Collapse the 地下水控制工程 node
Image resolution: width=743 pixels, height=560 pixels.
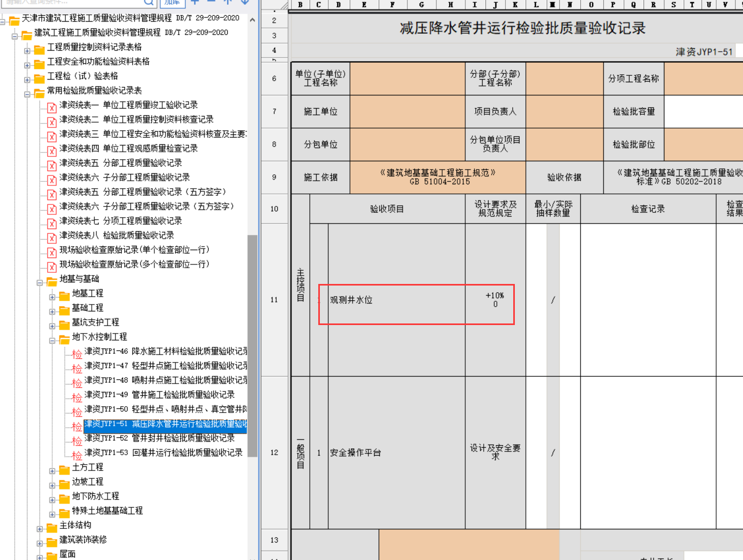[52, 341]
